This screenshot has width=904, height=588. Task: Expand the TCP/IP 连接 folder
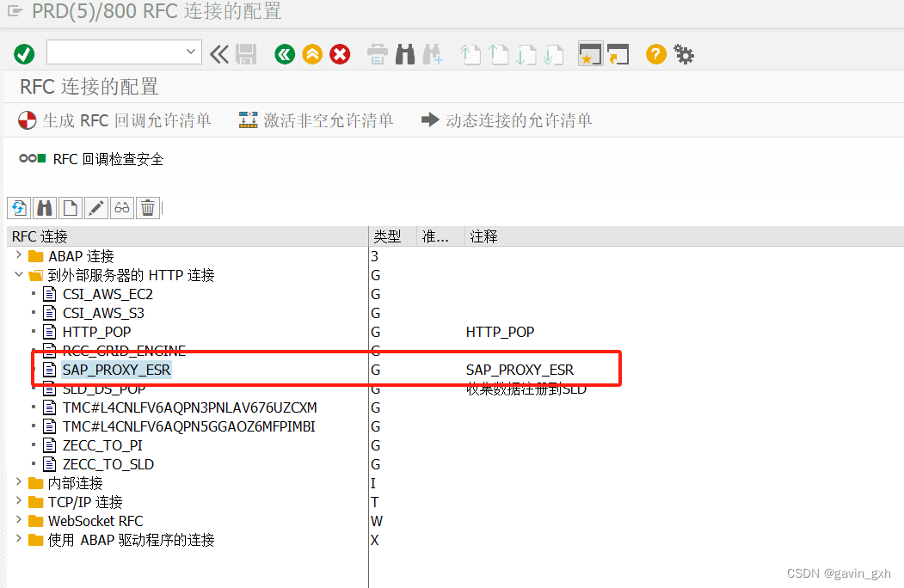pos(18,501)
